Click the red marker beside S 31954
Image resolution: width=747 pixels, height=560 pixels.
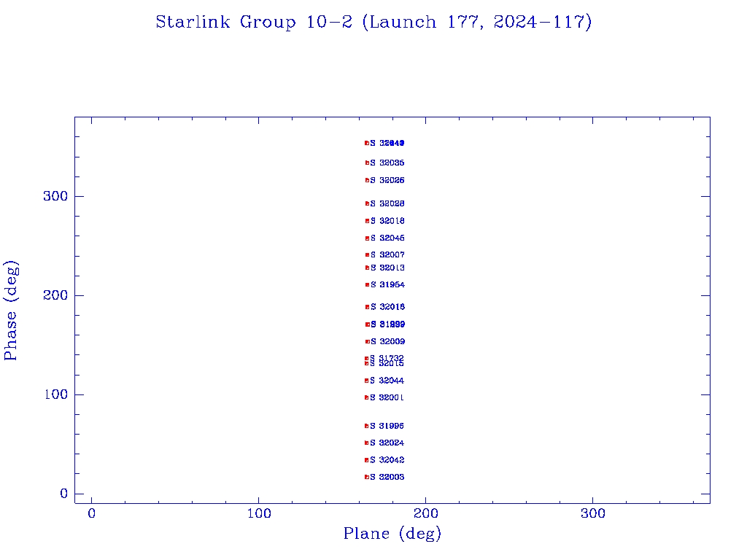click(368, 285)
